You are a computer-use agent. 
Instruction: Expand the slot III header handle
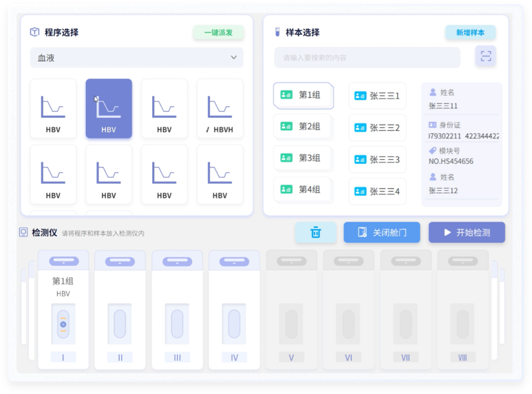point(177,262)
